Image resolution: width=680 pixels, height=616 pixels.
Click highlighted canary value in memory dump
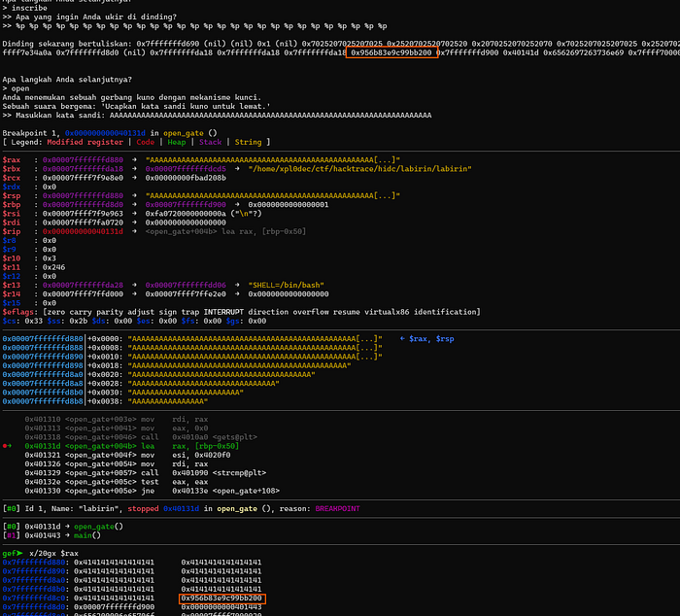point(221,599)
